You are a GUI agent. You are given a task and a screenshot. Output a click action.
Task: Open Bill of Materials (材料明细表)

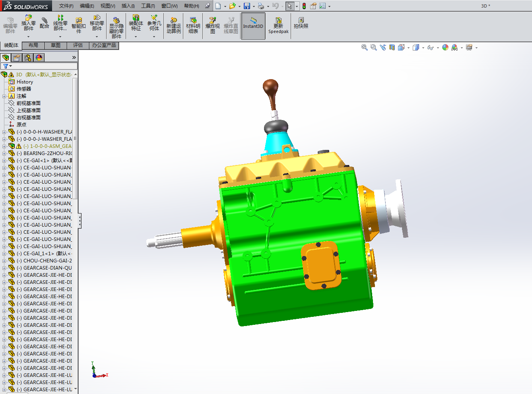(x=193, y=25)
